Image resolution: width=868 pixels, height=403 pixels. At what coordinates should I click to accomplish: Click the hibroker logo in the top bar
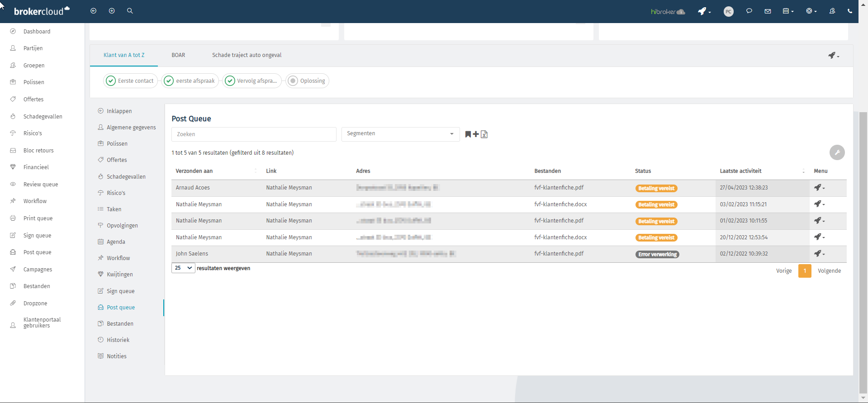[668, 12]
